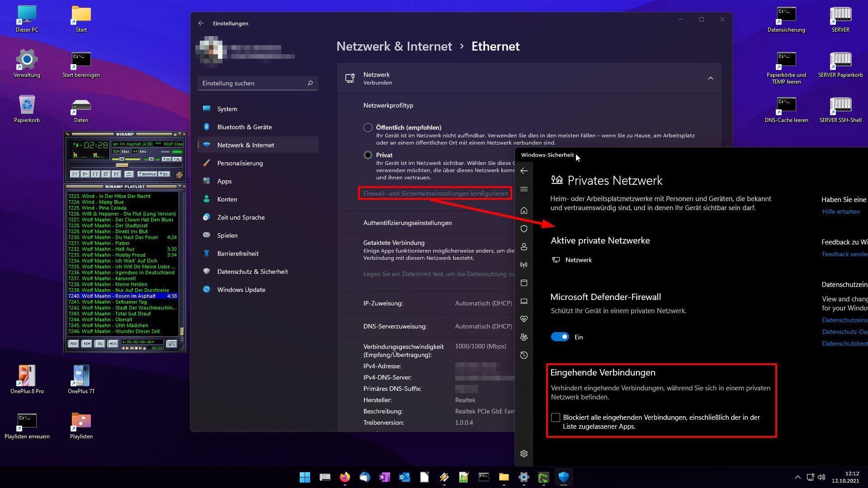The height and width of the screenshot is (488, 868).
Task: Open Firewall & network protection antenna icon
Action: click(x=524, y=265)
